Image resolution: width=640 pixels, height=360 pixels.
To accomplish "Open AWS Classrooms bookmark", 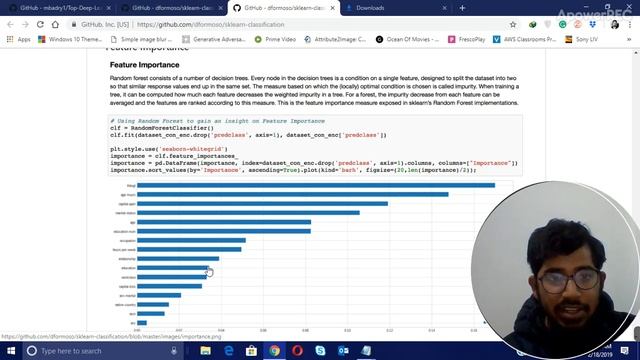I will (x=524, y=39).
